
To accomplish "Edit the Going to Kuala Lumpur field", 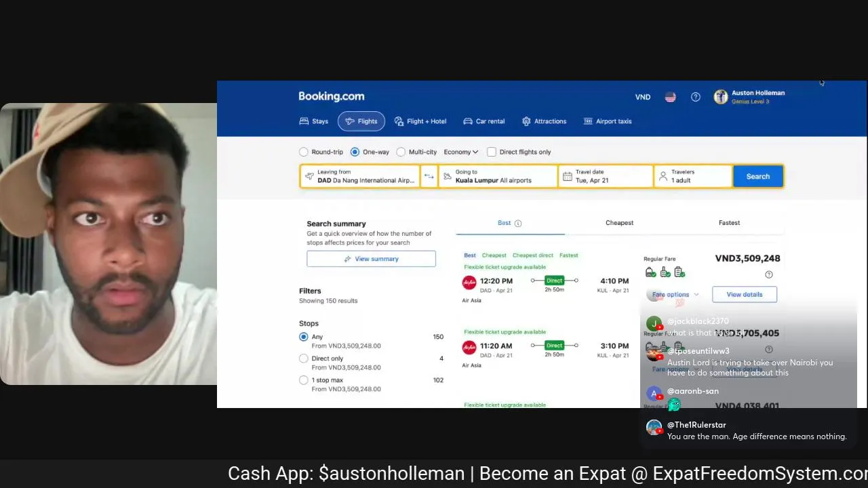I will pos(498,176).
